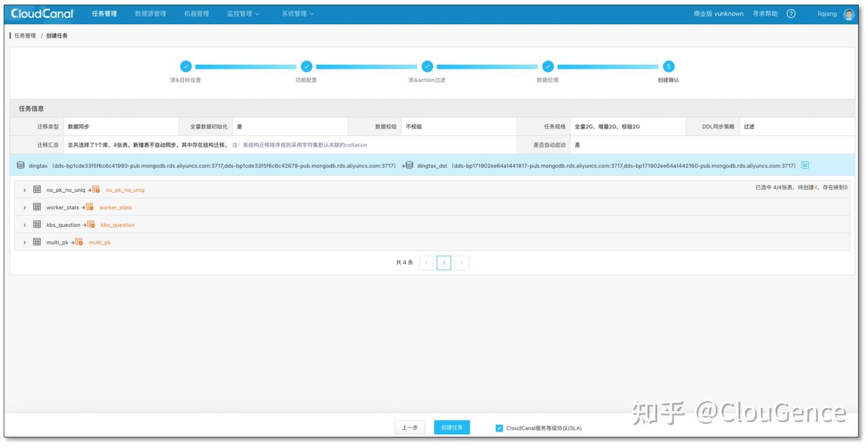Click the grid table icon beside multi_pk
This screenshot has width=868, height=448.
37,242
